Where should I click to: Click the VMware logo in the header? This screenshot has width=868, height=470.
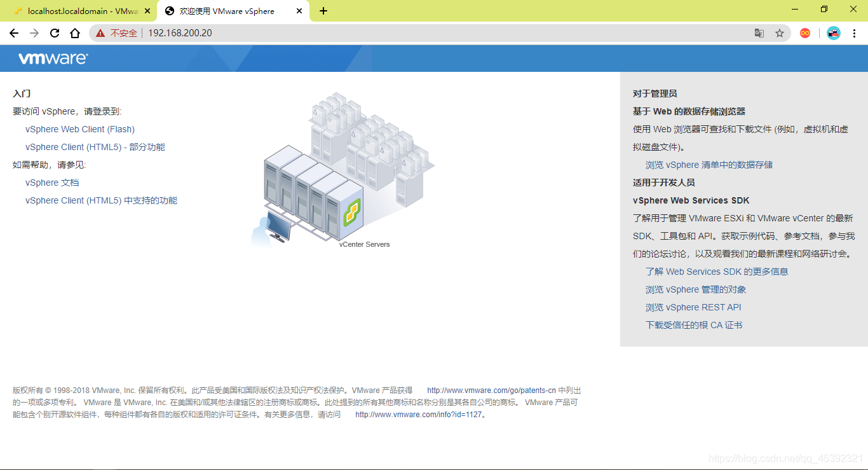click(53, 59)
